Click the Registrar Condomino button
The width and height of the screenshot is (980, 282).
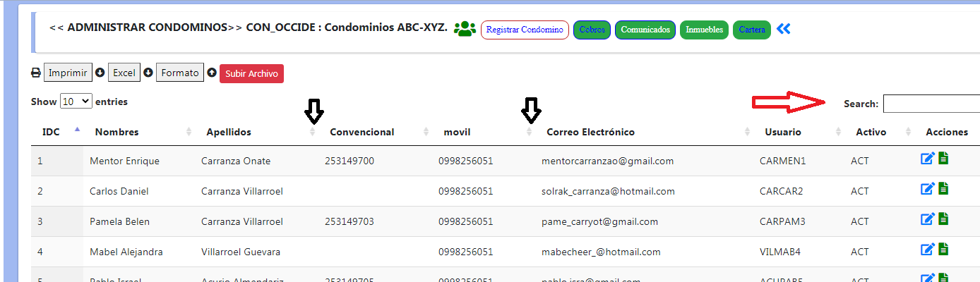point(525,30)
